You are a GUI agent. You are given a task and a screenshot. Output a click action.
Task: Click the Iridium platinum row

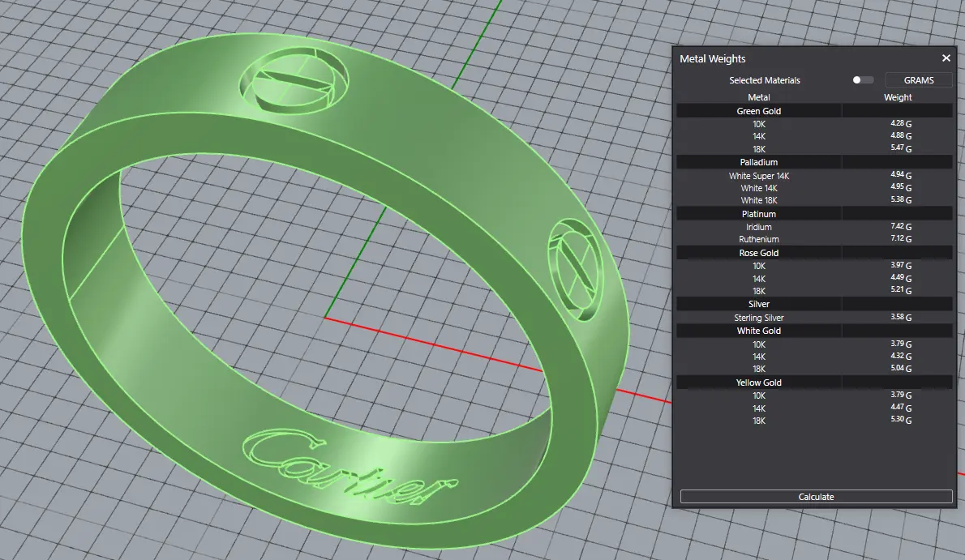pyautogui.click(x=758, y=227)
